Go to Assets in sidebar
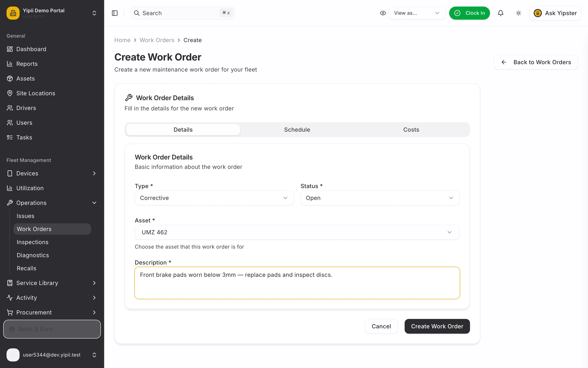588x368 pixels. tap(52, 79)
